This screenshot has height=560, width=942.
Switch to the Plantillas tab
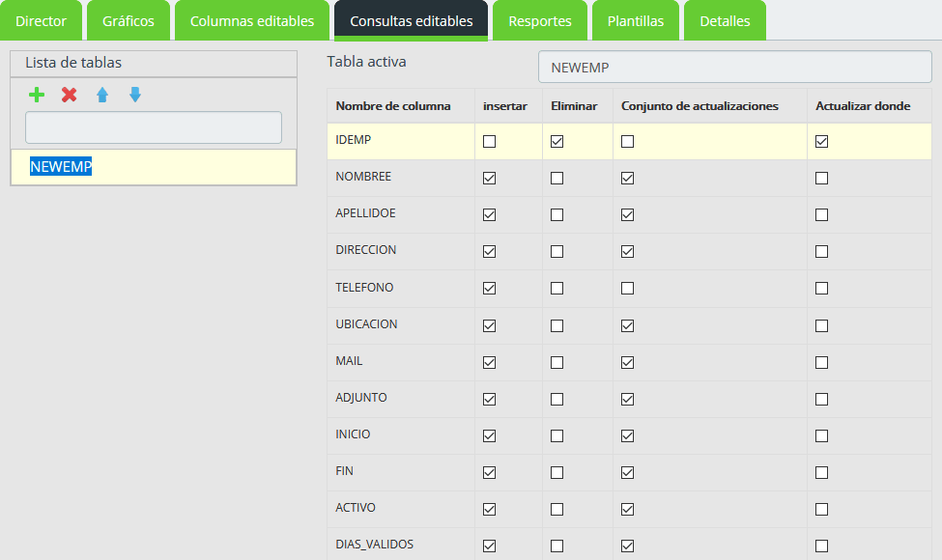pyautogui.click(x=636, y=20)
